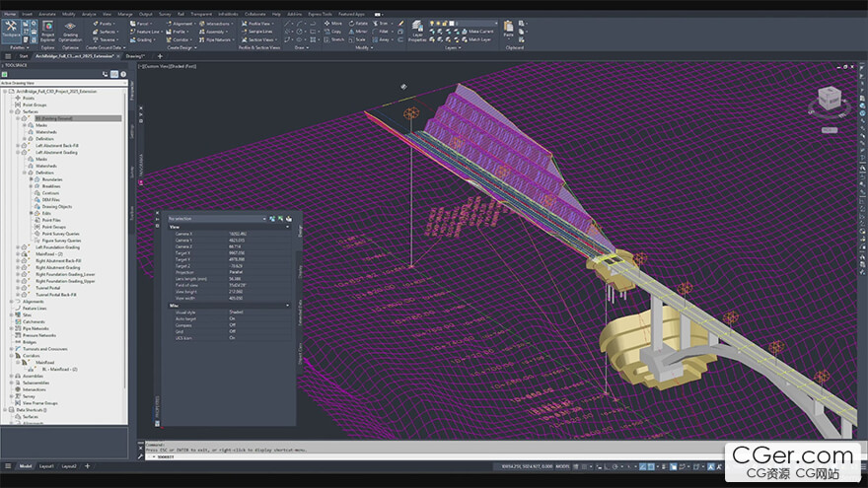The height and width of the screenshot is (488, 868).
Task: Switch to the Layout1 tab
Action: pos(46,466)
